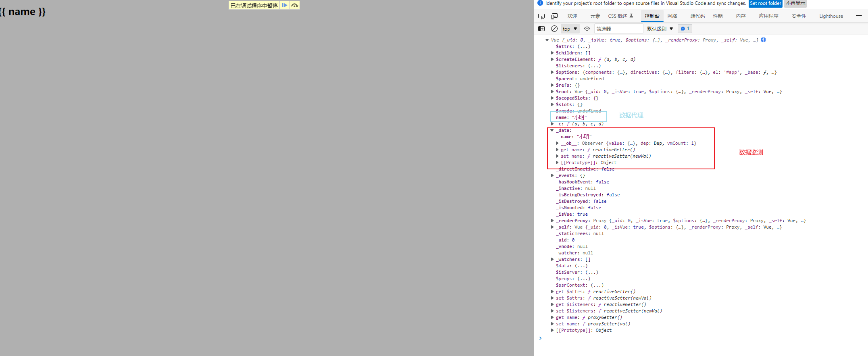Open the Lighthouse tab
This screenshot has height=356, width=868.
pyautogui.click(x=831, y=16)
